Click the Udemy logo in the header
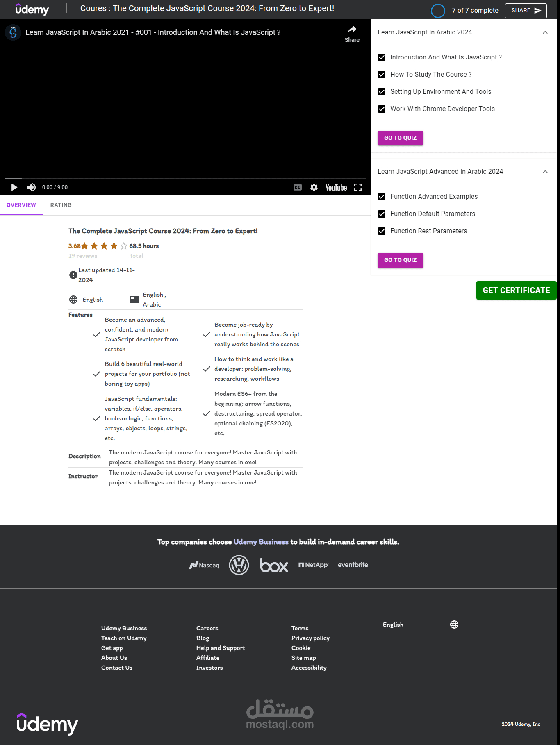The width and height of the screenshot is (560, 745). 32,9
